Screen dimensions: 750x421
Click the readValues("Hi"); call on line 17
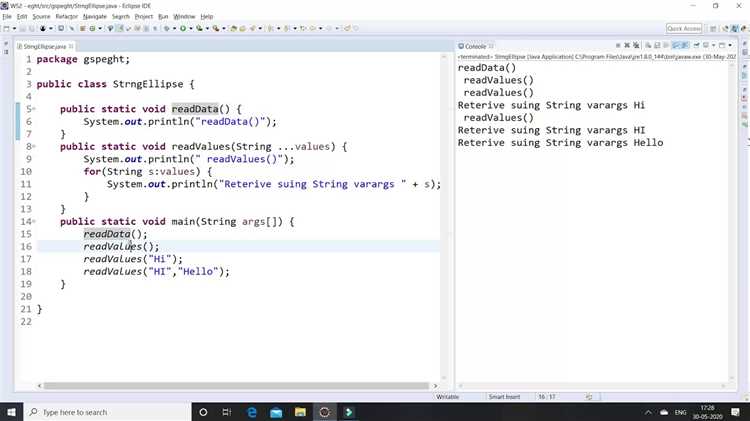tap(133, 259)
